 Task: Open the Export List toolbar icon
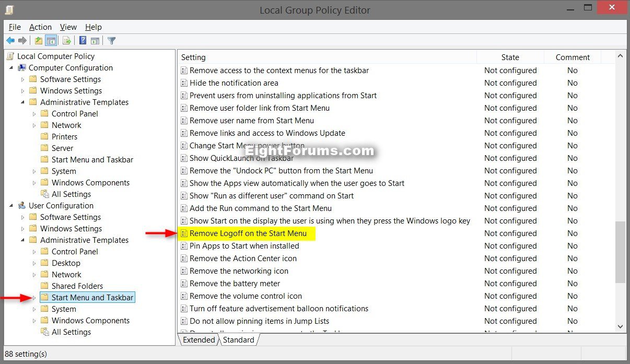tap(66, 40)
